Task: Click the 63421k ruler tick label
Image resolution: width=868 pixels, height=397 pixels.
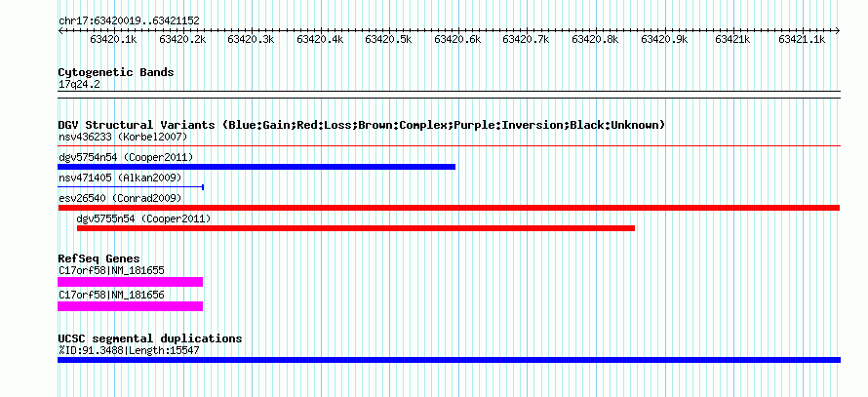Action: (x=732, y=39)
